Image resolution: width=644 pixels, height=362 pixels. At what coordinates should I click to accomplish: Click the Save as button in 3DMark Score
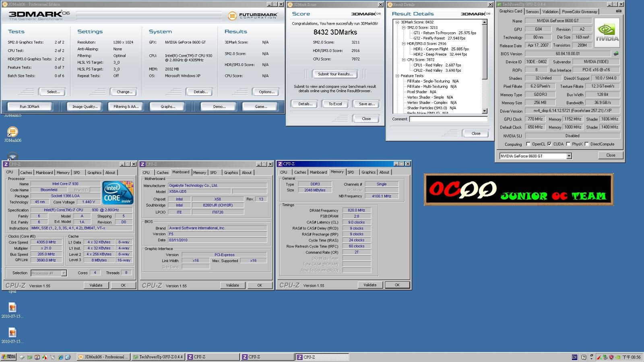pos(366,104)
